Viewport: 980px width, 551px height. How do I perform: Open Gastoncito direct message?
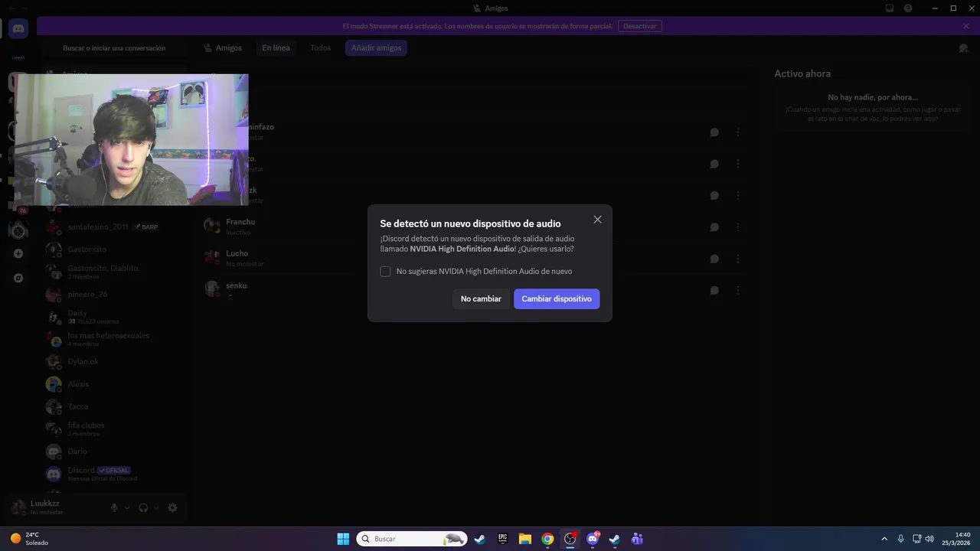(x=115, y=249)
